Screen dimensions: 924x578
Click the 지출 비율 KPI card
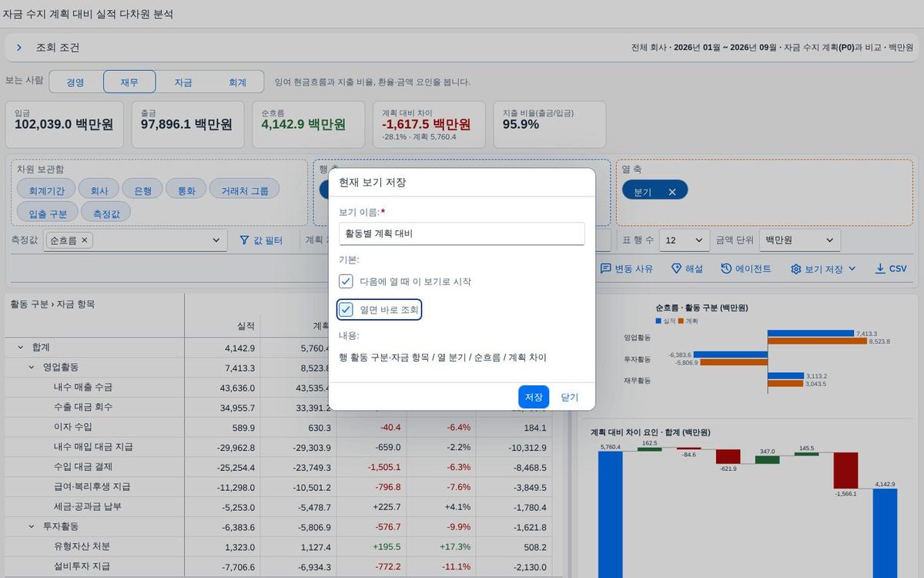pos(550,124)
